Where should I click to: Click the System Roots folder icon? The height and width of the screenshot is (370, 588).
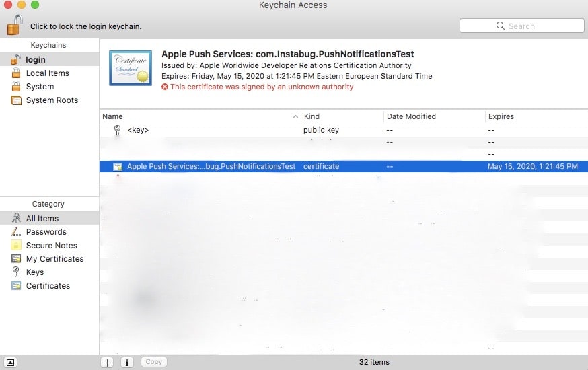(x=16, y=100)
